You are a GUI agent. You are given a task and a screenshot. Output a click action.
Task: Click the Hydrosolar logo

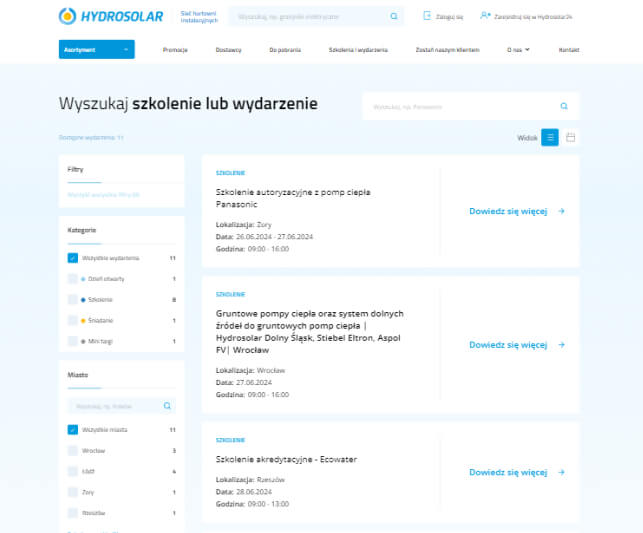tap(111, 16)
